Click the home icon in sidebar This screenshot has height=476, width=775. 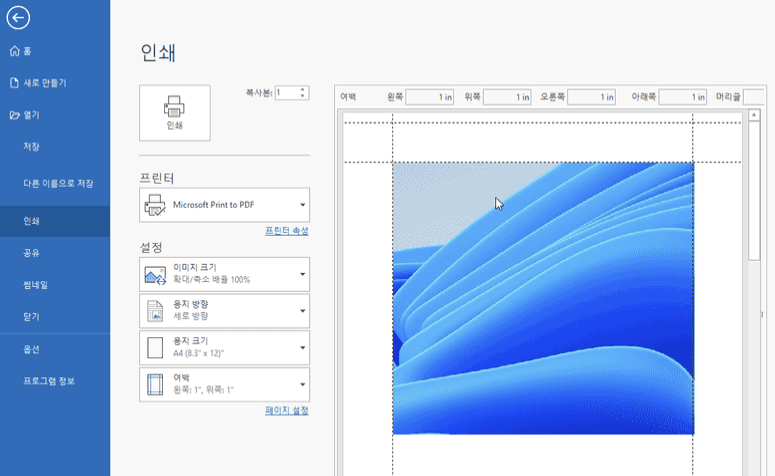[x=14, y=51]
